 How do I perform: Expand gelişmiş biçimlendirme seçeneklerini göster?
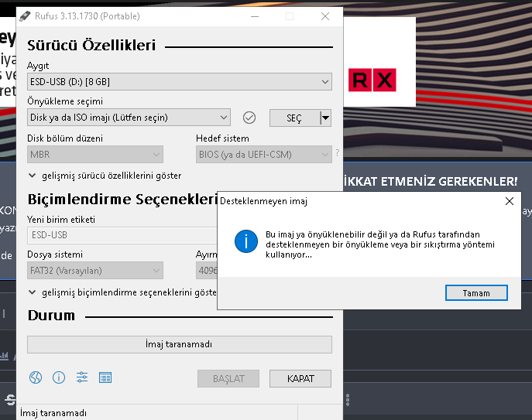[122, 292]
